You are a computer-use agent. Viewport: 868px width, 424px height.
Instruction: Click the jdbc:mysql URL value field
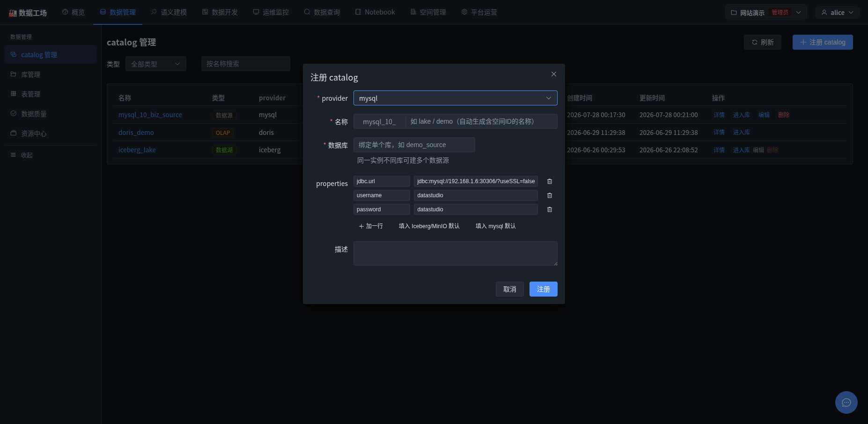point(476,181)
